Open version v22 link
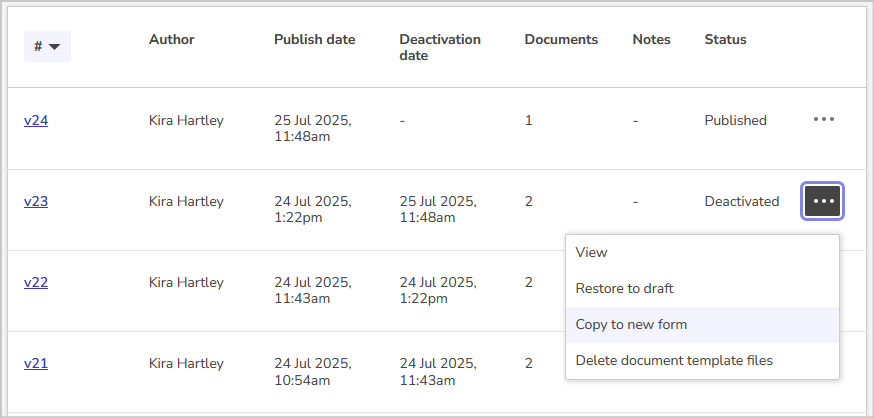The image size is (874, 418). point(36,283)
